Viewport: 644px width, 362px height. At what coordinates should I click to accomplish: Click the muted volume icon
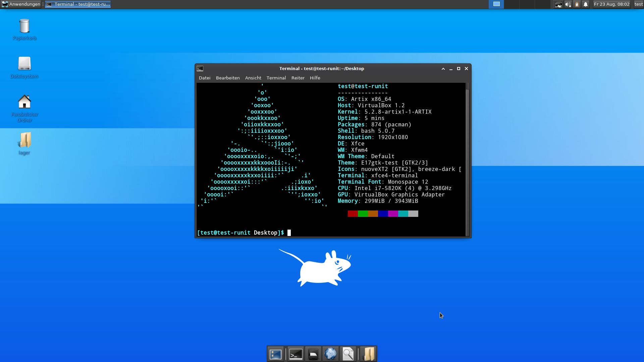coord(568,4)
